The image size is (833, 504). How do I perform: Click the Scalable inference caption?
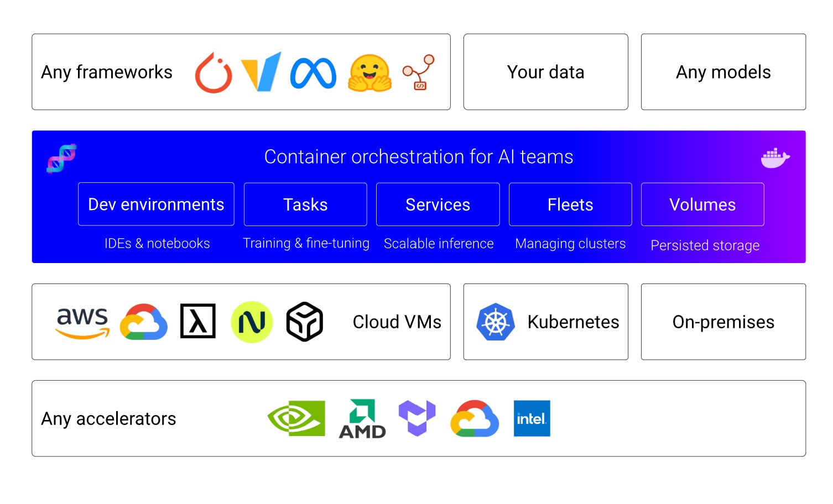pyautogui.click(x=439, y=244)
